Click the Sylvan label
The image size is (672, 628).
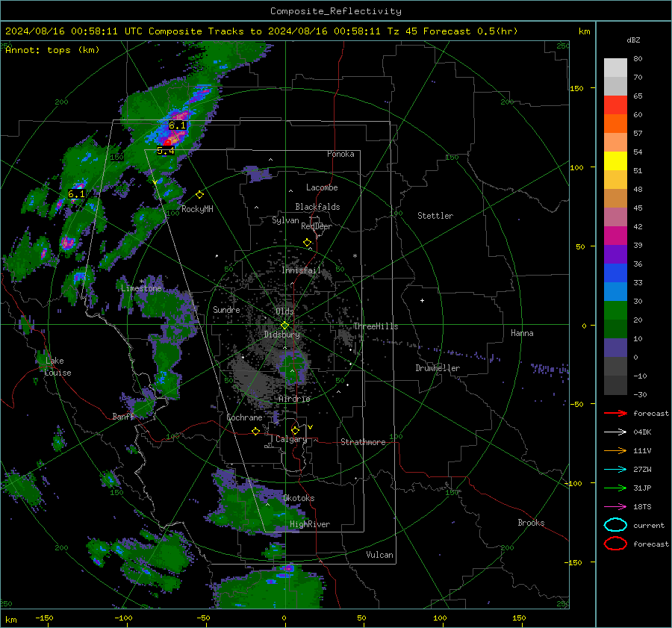(285, 220)
